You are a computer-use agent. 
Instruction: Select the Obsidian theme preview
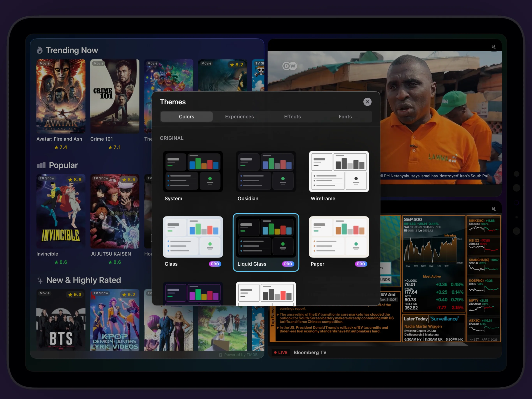(266, 171)
